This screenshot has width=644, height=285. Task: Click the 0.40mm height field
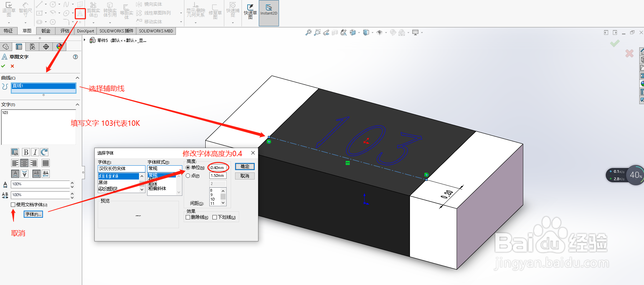(218, 167)
